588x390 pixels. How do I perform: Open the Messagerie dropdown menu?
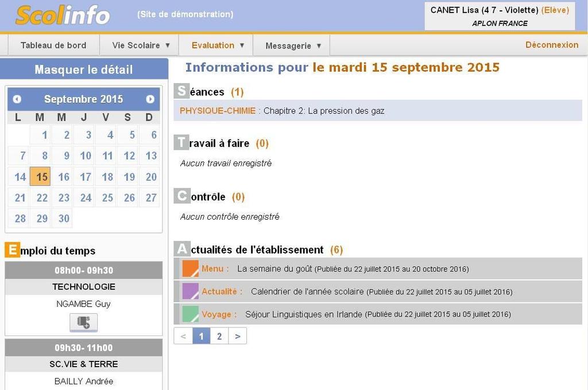tap(294, 46)
